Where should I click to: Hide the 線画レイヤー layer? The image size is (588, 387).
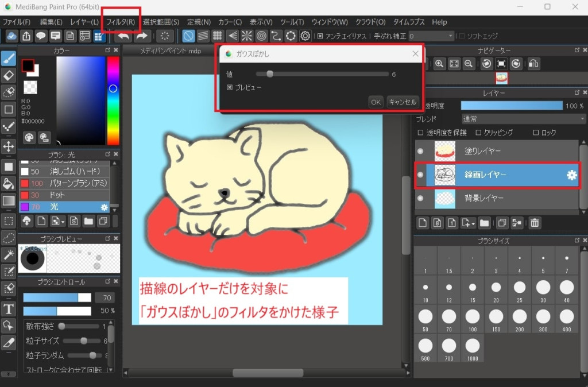point(420,175)
